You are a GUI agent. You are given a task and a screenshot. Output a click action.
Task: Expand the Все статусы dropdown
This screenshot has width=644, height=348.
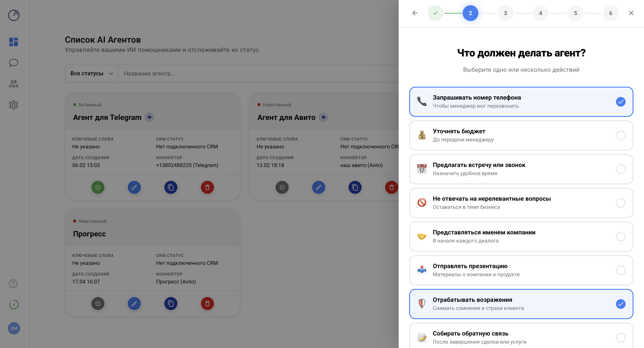point(92,74)
